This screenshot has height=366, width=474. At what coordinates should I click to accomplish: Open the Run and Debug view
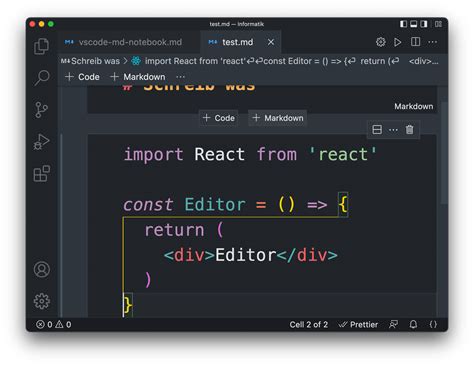42,142
